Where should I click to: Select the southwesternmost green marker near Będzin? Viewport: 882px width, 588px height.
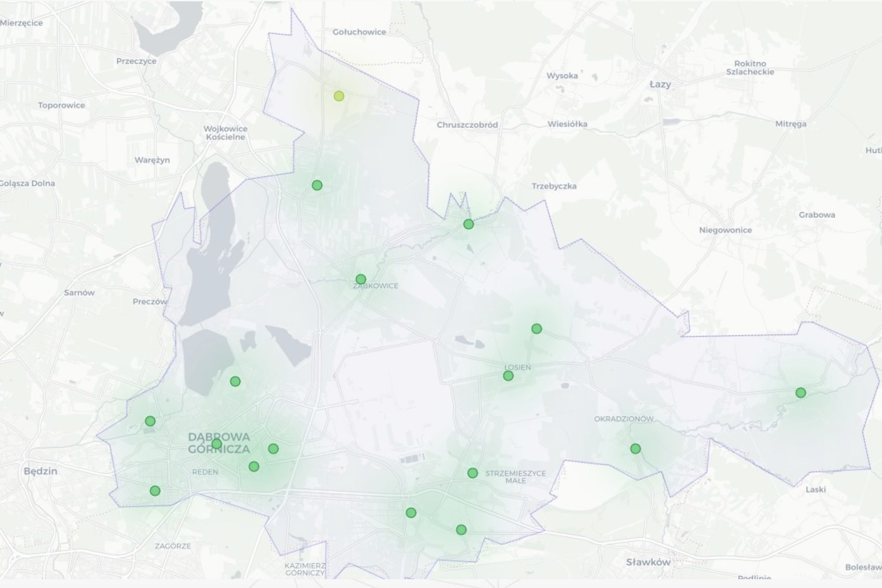pyautogui.click(x=155, y=491)
